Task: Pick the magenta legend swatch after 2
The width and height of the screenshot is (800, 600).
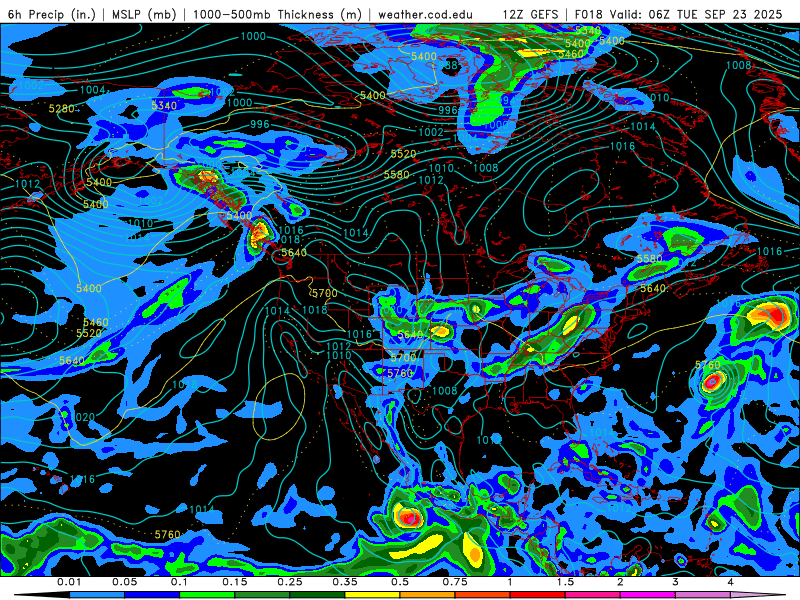Action: [x=648, y=595]
